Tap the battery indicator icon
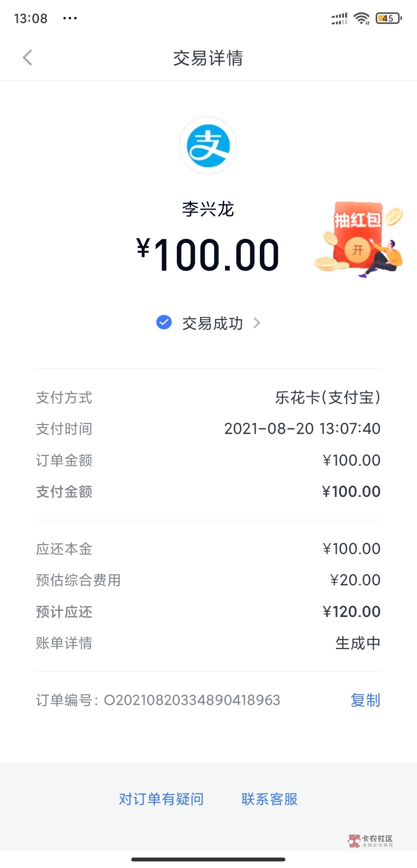Image resolution: width=417 pixels, height=868 pixels. coord(389,18)
